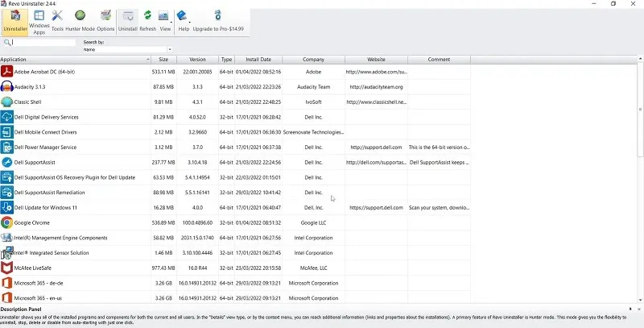Click version 100.0.4896.60 cell
644x328 pixels.
[197, 222]
